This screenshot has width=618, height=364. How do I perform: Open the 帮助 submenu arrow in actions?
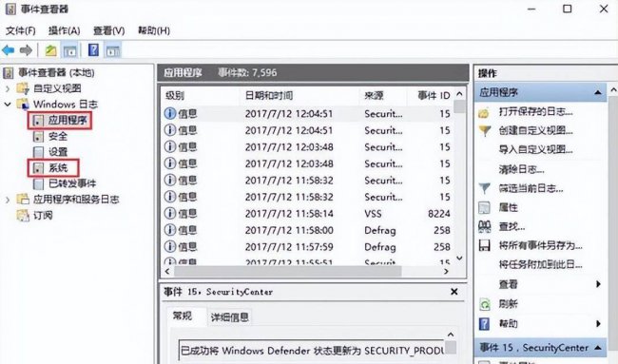[x=598, y=323]
